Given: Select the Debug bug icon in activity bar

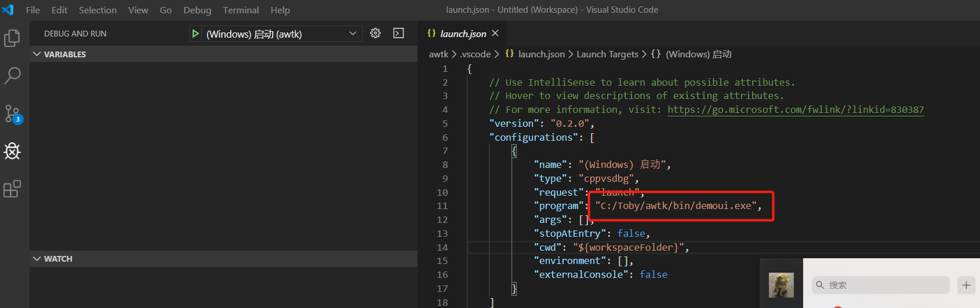Looking at the screenshot, I should point(12,151).
